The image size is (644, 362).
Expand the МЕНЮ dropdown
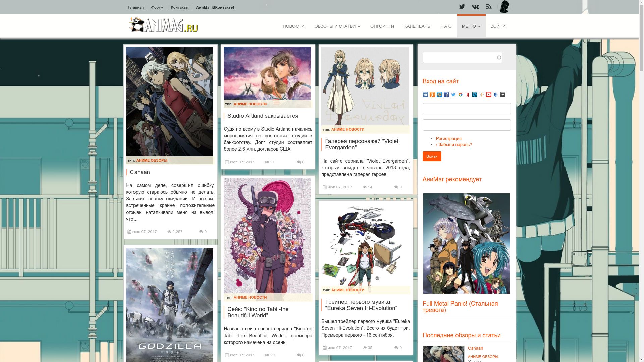coord(471,26)
